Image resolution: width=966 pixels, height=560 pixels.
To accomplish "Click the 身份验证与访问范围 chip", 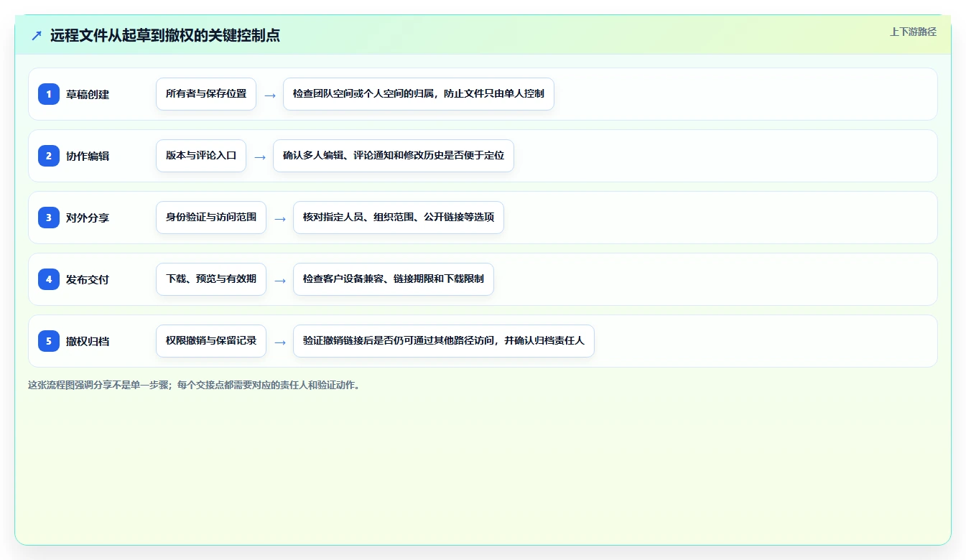I will [x=211, y=218].
